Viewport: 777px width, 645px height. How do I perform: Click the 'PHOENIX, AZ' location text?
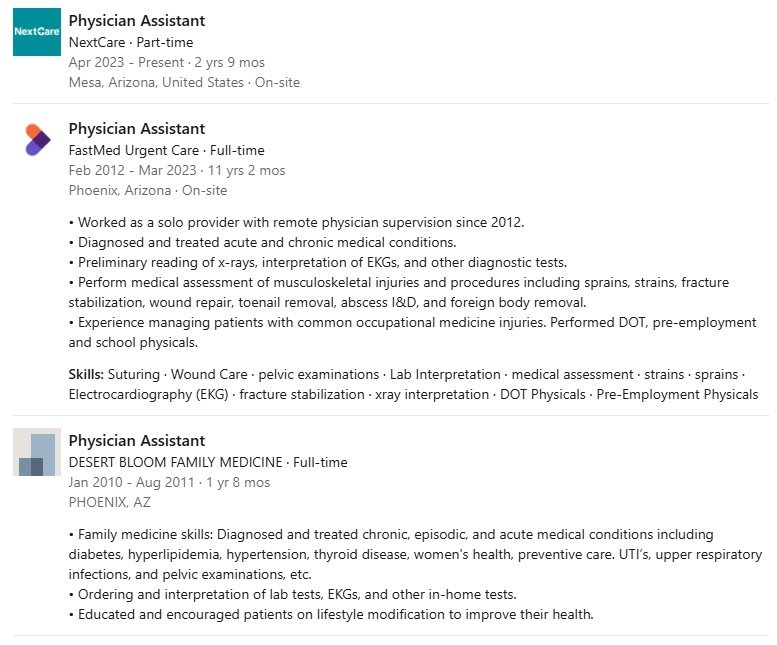point(109,502)
